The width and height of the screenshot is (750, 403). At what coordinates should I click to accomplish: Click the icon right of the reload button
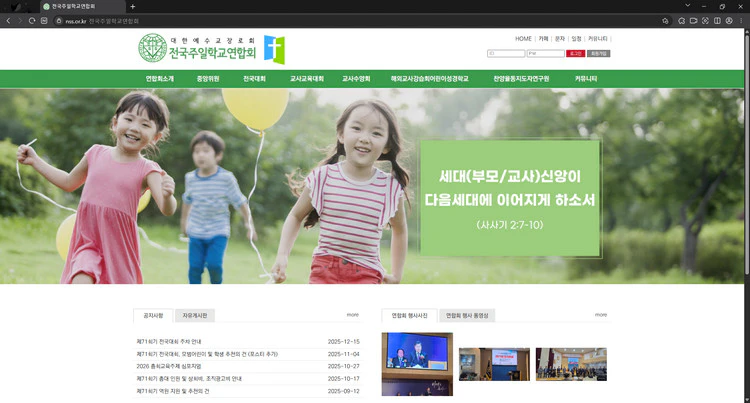click(x=44, y=21)
